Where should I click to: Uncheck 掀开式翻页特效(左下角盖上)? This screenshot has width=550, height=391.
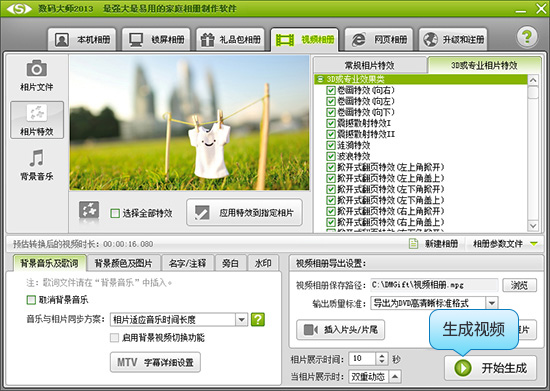tap(330, 200)
